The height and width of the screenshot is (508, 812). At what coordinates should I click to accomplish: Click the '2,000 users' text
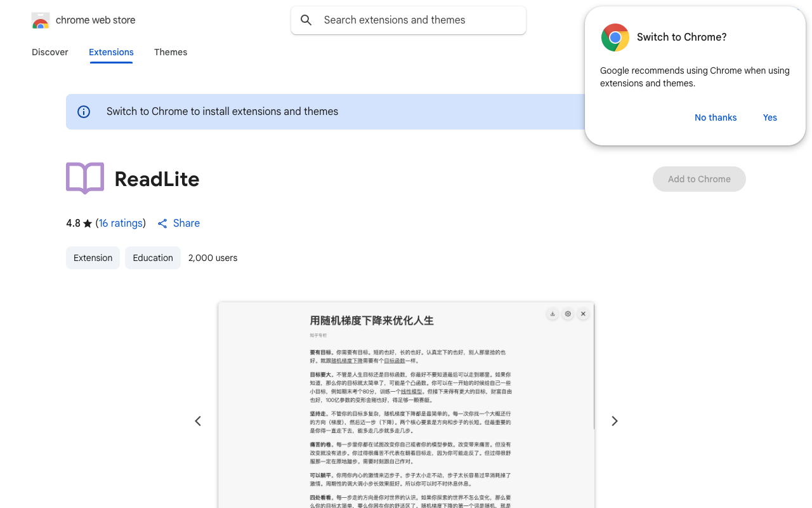pos(213,258)
